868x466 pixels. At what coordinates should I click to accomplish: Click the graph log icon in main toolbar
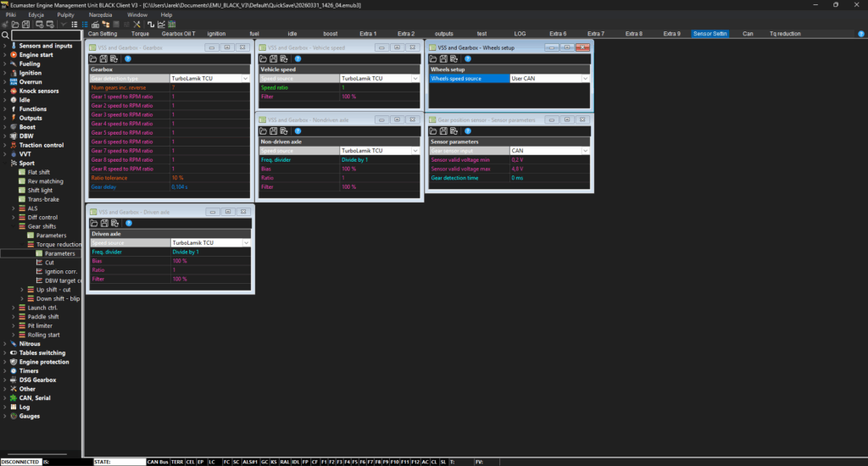click(x=160, y=24)
